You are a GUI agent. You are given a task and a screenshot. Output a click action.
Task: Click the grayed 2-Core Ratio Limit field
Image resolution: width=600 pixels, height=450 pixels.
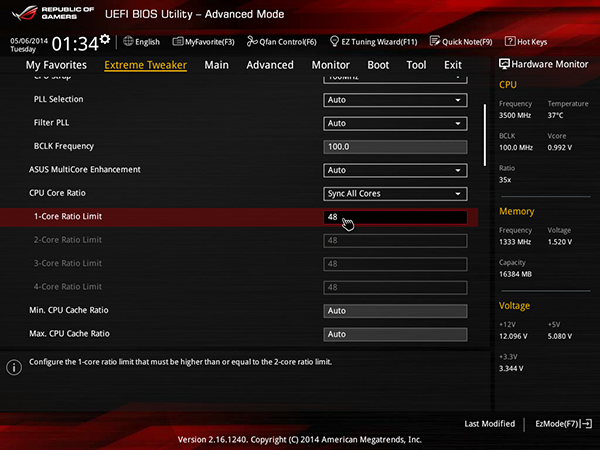point(395,241)
